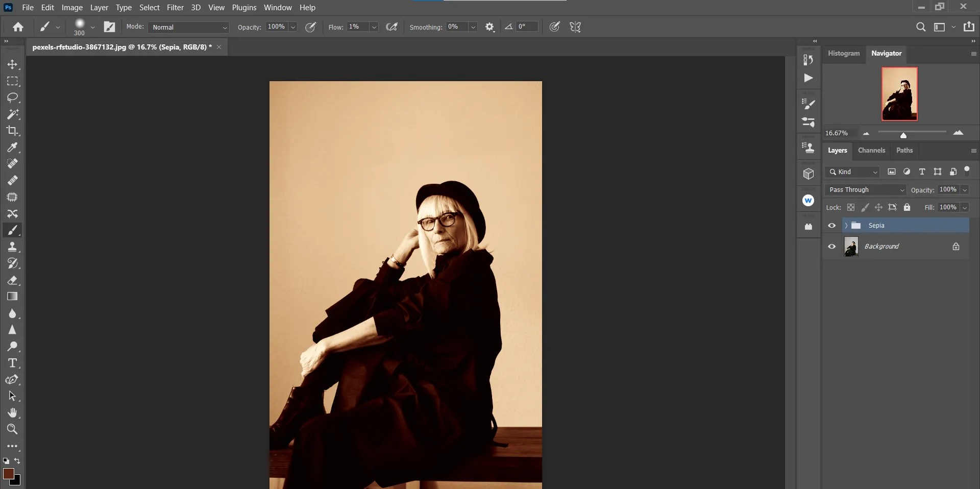Select the Move tool
The height and width of the screenshot is (489, 980).
(x=13, y=65)
